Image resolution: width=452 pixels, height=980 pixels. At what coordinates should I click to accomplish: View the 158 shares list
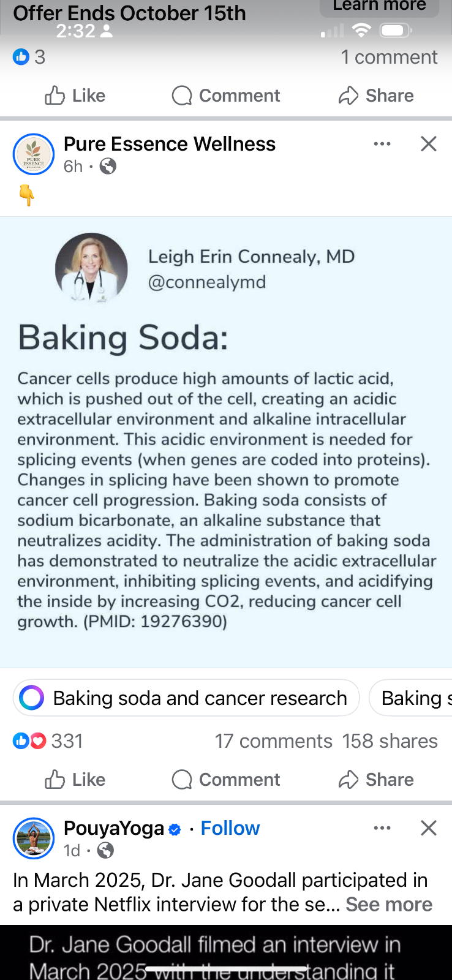pos(390,741)
